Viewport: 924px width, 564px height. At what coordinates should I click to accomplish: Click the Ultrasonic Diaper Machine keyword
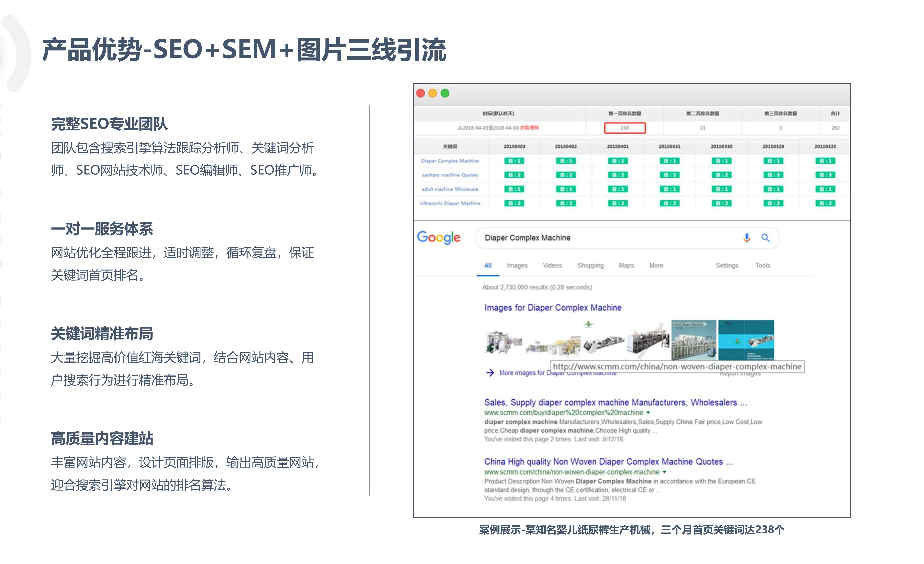point(450,203)
